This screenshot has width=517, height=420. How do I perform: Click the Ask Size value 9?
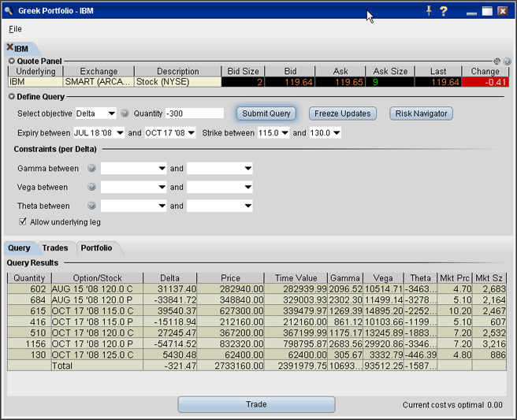click(x=390, y=82)
